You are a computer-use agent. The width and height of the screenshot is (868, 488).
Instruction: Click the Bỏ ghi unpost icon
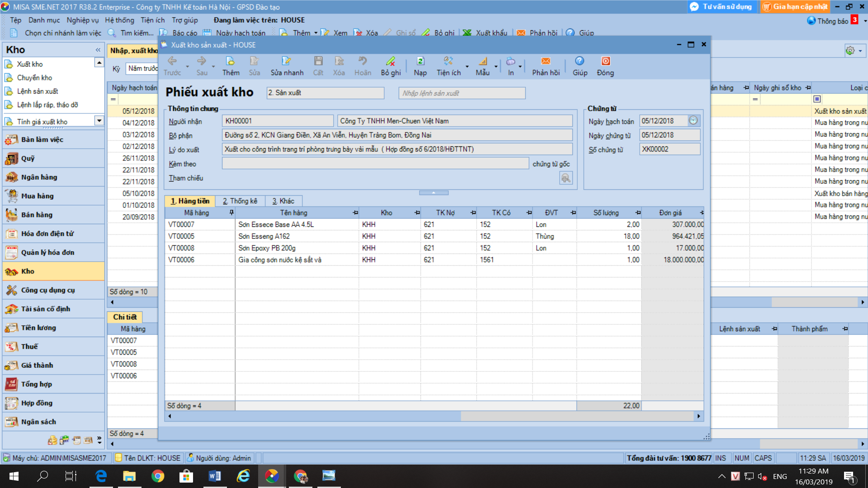391,61
